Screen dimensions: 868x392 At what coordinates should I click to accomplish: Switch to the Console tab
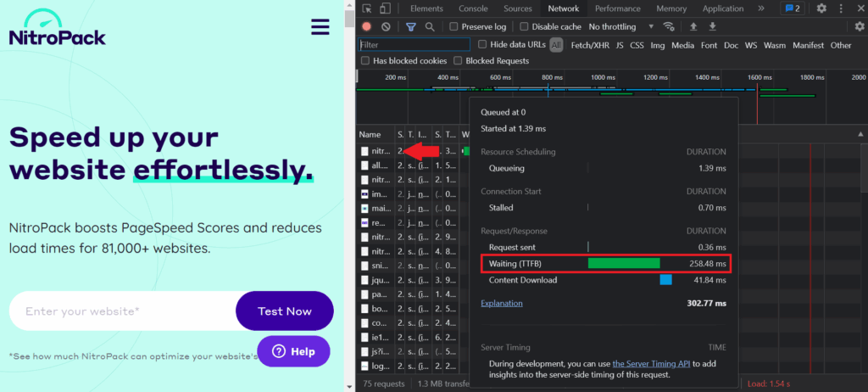473,8
